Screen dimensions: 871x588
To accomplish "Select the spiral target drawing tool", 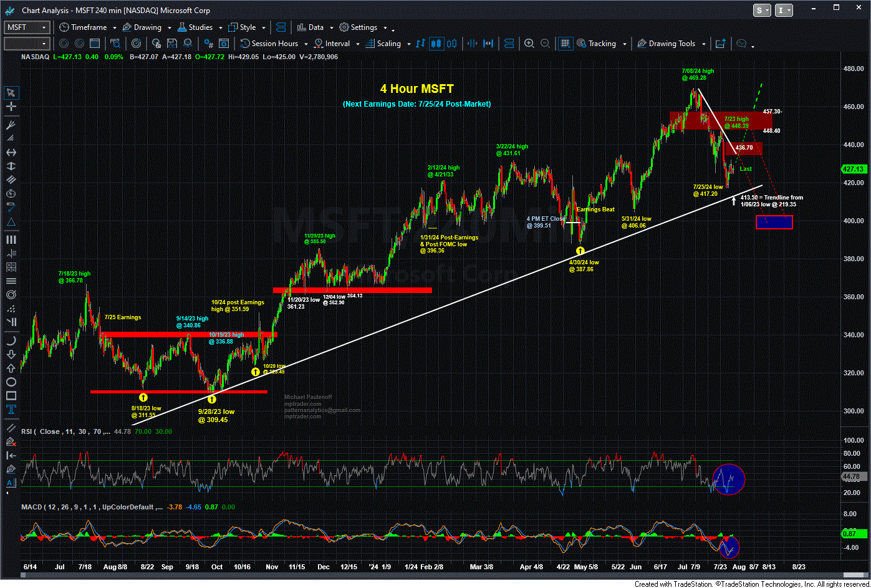I will pyautogui.click(x=12, y=295).
